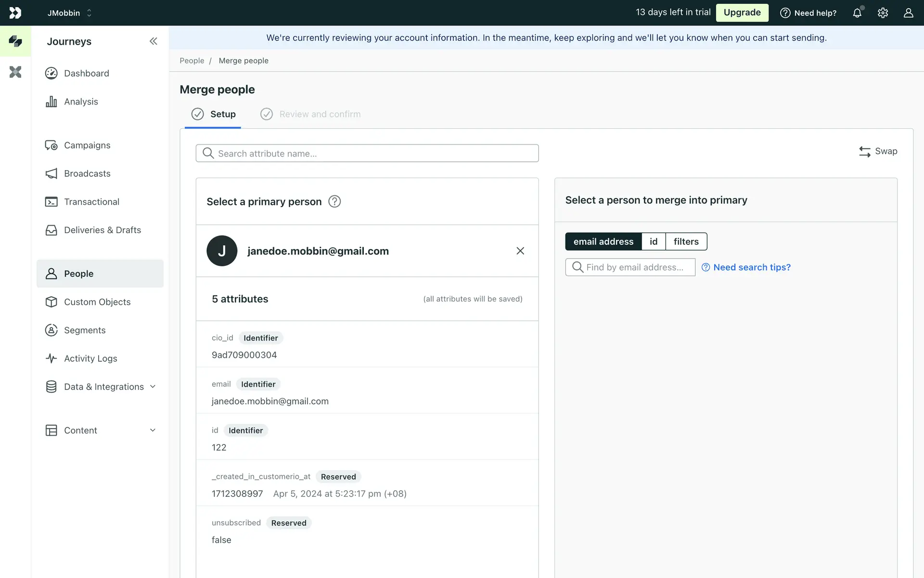Open user account profile icon
This screenshot has width=924, height=578.
[x=908, y=13]
